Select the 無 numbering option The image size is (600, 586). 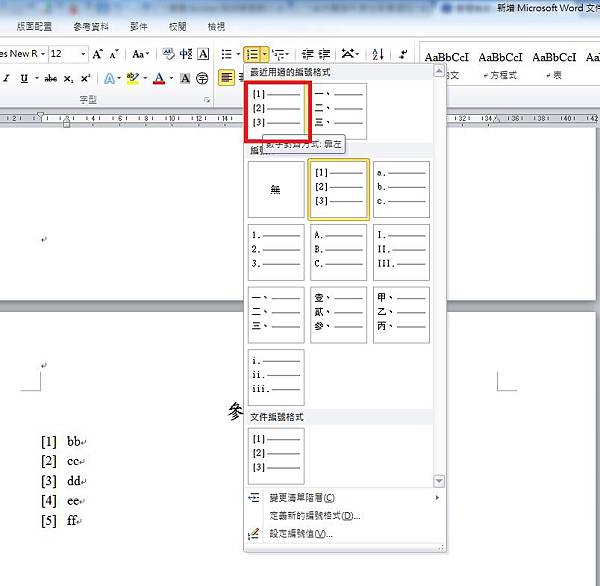[276, 189]
